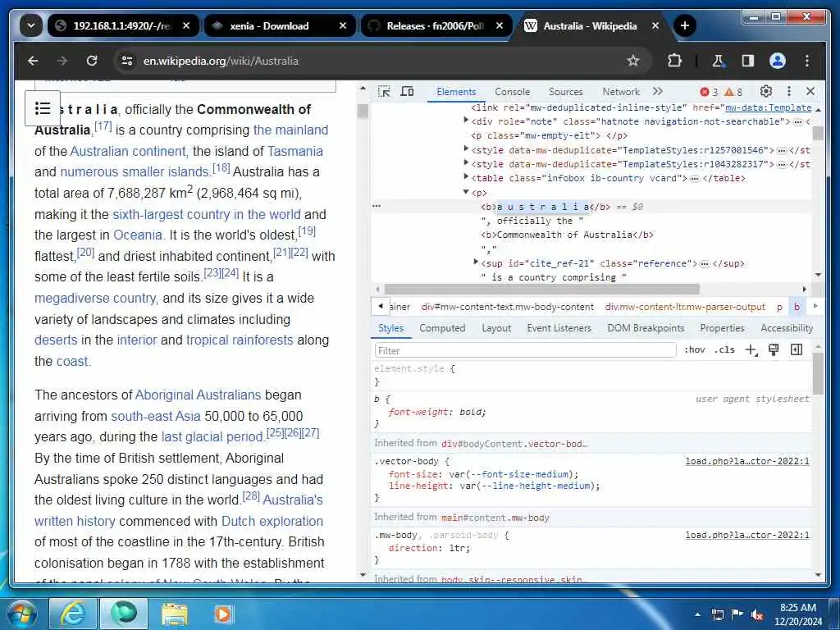The image size is (840, 630).
Task: Close the Australia - Wikipedia tab
Action: 655,25
